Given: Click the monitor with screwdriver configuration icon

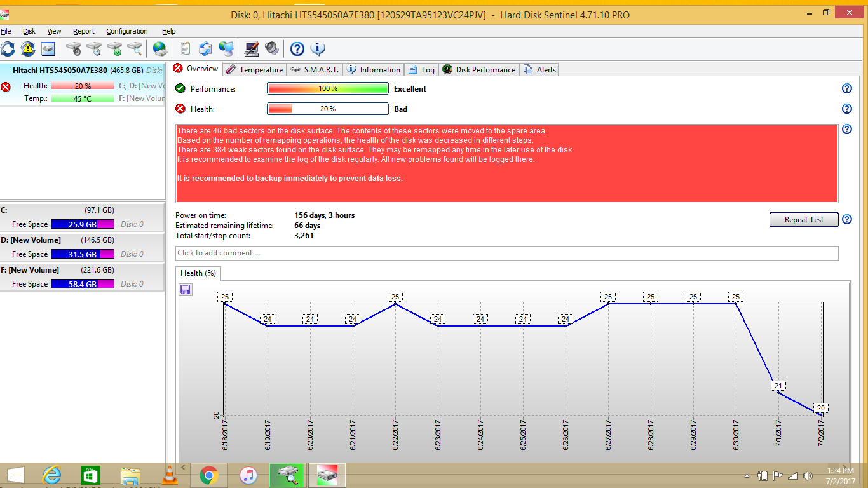Looking at the screenshot, I should [x=252, y=48].
